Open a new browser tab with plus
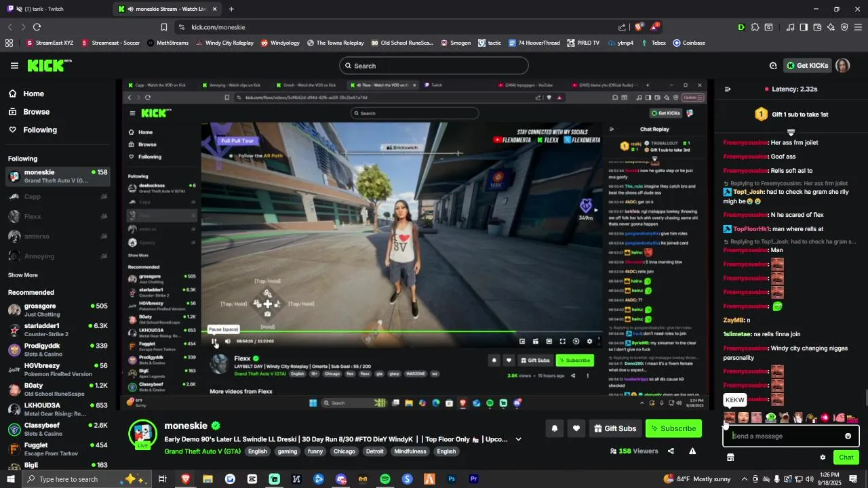 tap(231, 9)
